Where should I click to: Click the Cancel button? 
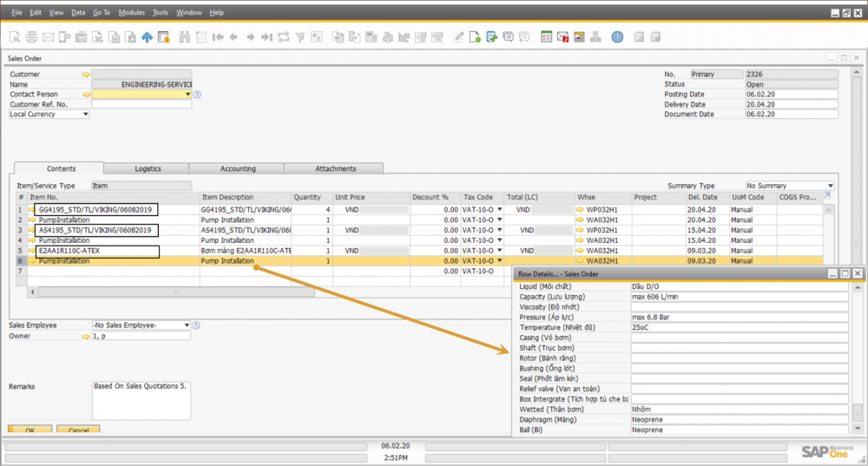coord(78,430)
